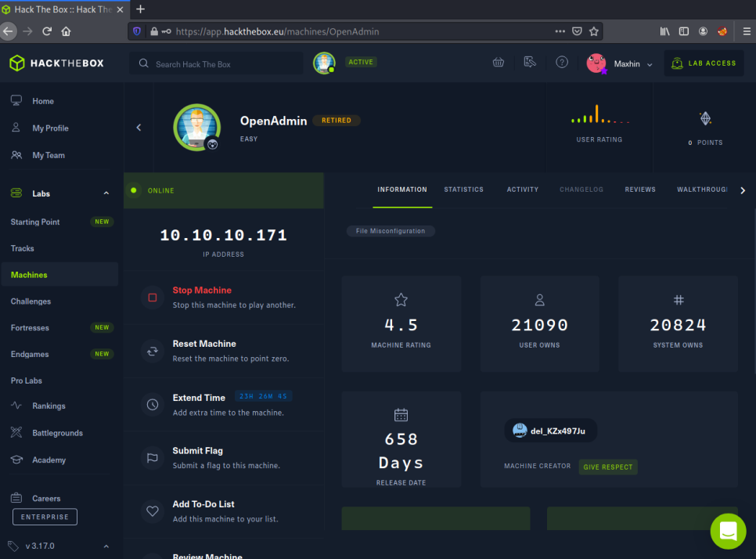Click the Reset Machine arrows icon
756x559 pixels.
point(153,351)
